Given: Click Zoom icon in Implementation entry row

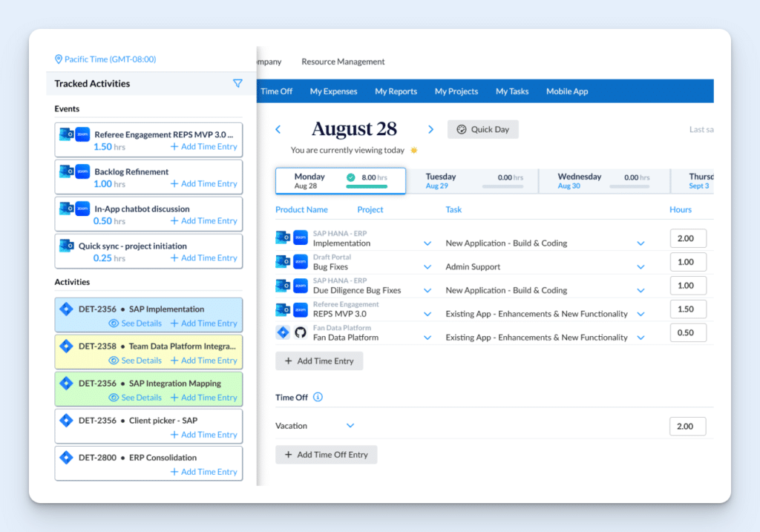Looking at the screenshot, I should [x=301, y=237].
